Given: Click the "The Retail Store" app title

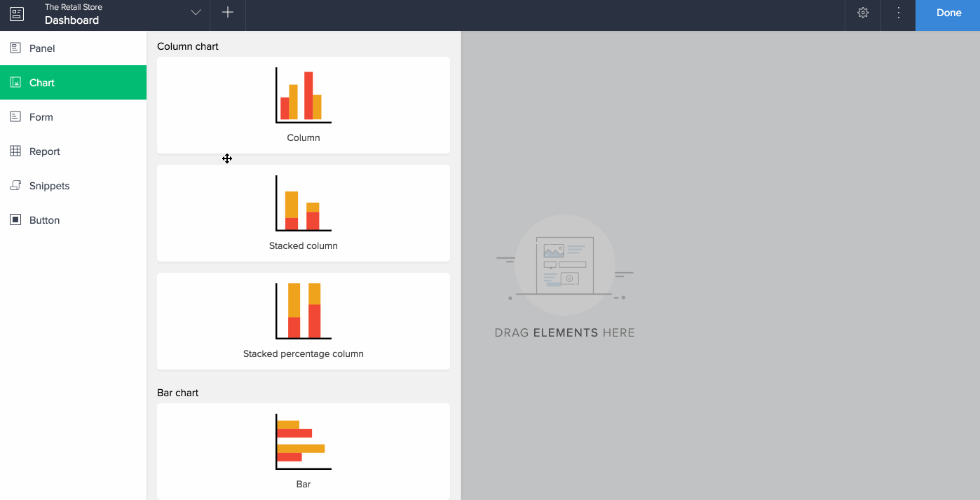Looking at the screenshot, I should (74, 7).
